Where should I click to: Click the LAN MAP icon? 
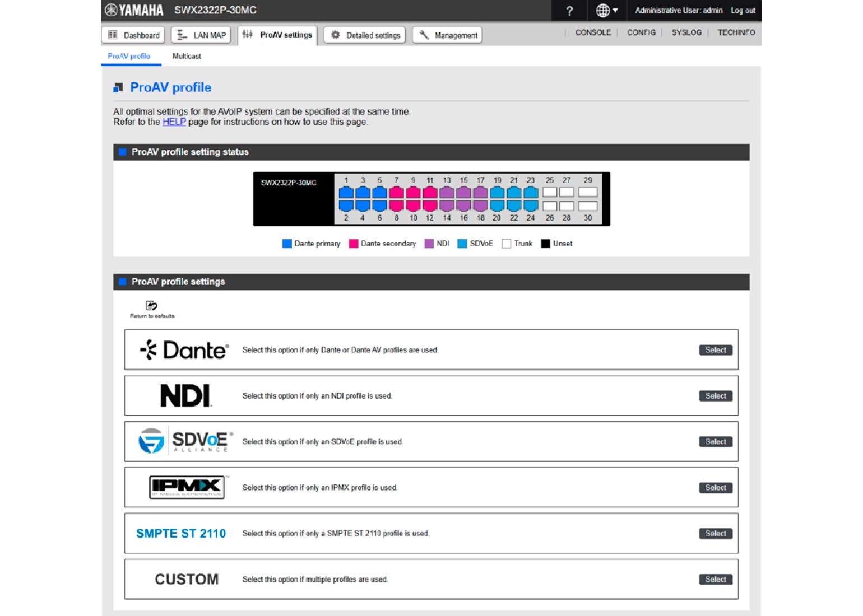[180, 35]
